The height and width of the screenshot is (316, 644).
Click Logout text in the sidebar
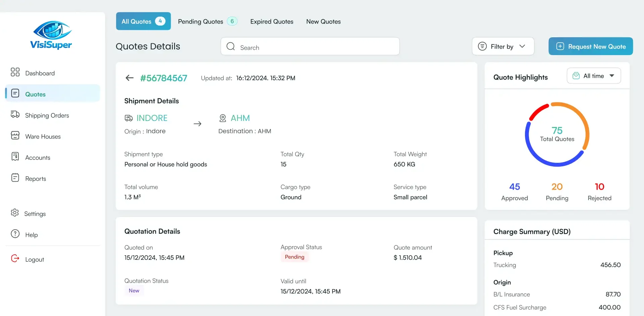point(35,259)
